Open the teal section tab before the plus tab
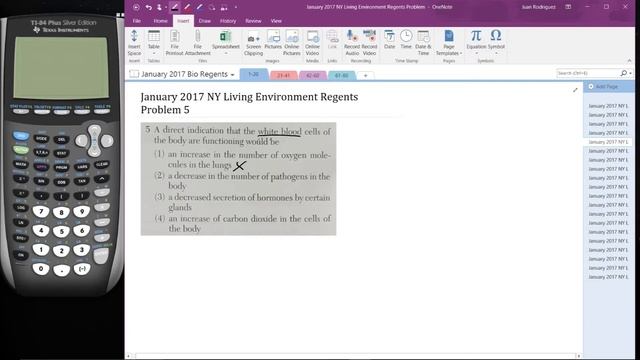The height and width of the screenshot is (360, 640). (342, 76)
